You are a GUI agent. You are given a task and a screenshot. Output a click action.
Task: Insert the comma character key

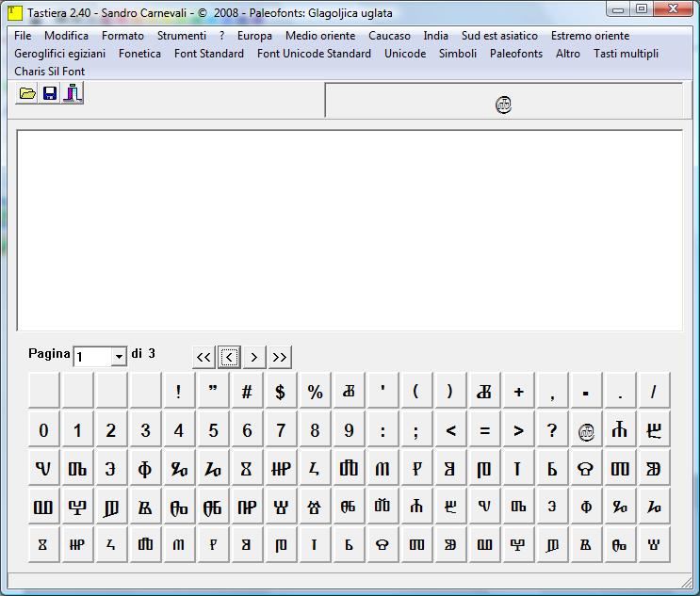552,391
